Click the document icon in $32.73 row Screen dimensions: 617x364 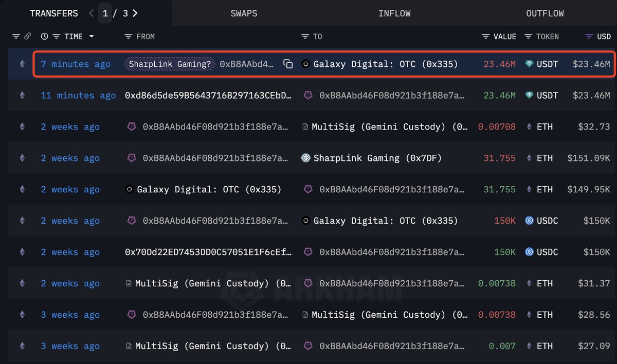[305, 127]
